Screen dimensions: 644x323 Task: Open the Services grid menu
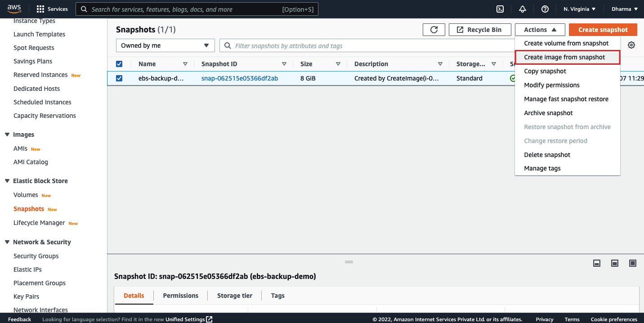52,9
